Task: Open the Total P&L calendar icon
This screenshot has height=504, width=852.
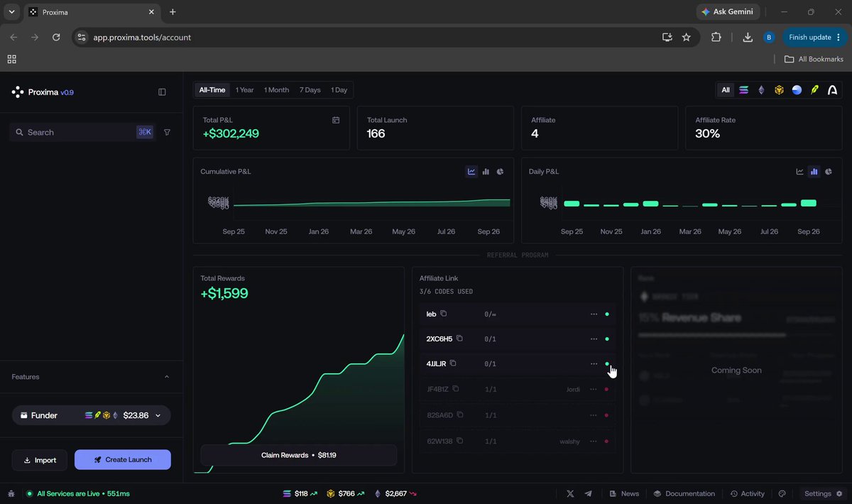Action: pyautogui.click(x=336, y=120)
